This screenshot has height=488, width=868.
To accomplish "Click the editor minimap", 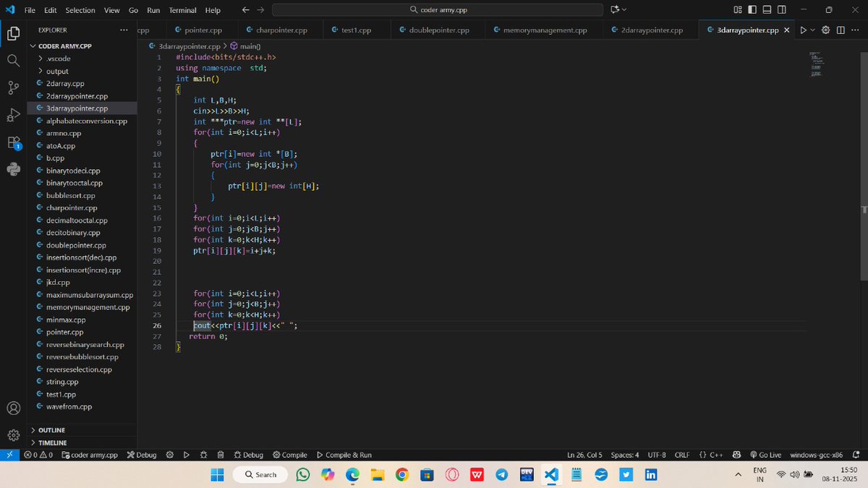I will (816, 65).
